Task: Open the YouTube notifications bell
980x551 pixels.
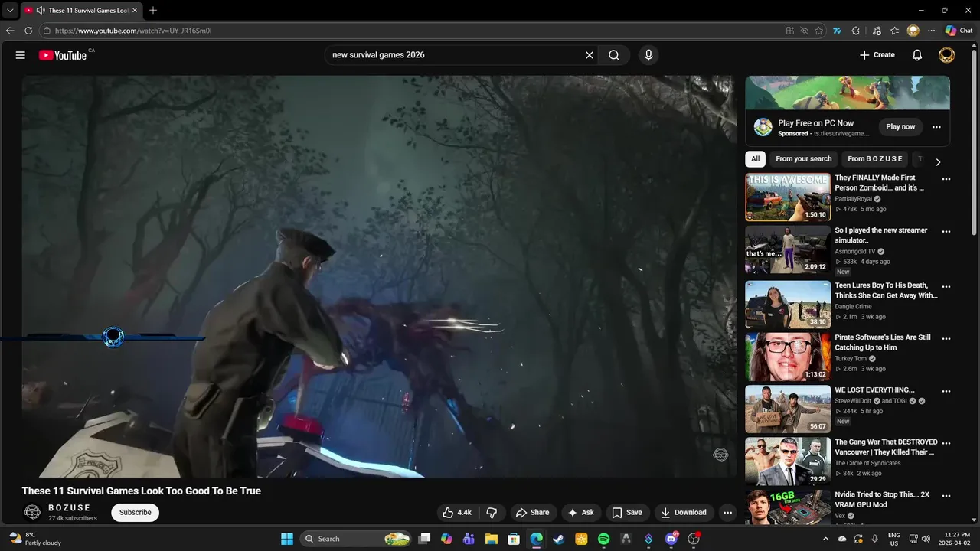Action: pyautogui.click(x=917, y=55)
